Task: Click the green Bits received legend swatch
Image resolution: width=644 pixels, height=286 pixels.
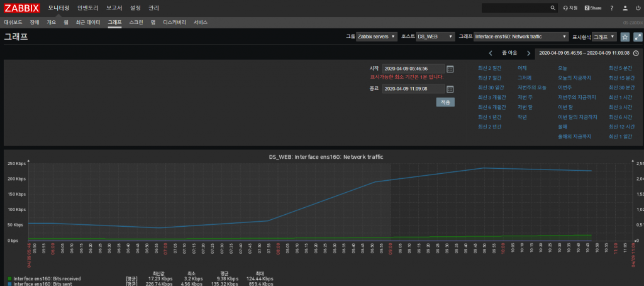Action: click(x=10, y=278)
